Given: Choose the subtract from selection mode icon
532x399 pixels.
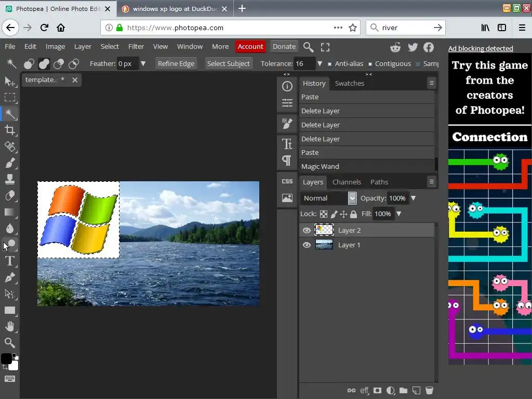Looking at the screenshot, I should point(59,64).
